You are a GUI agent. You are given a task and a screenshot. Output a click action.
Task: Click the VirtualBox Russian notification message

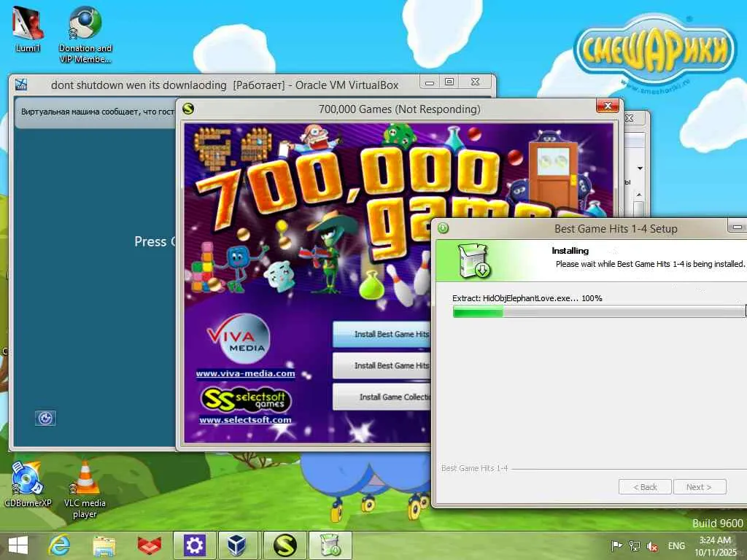click(97, 112)
